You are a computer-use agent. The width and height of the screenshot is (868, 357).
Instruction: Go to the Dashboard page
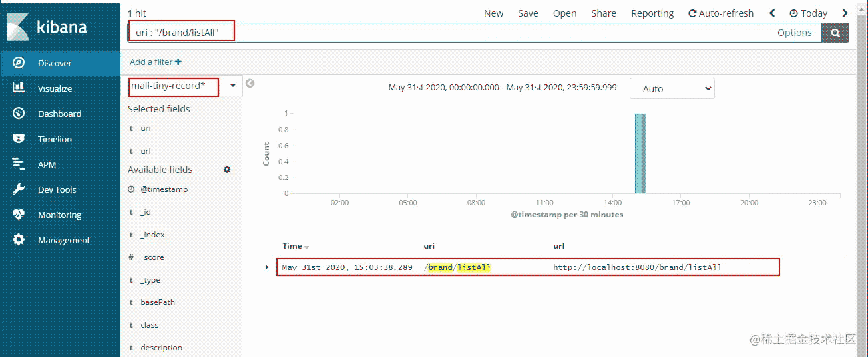59,114
